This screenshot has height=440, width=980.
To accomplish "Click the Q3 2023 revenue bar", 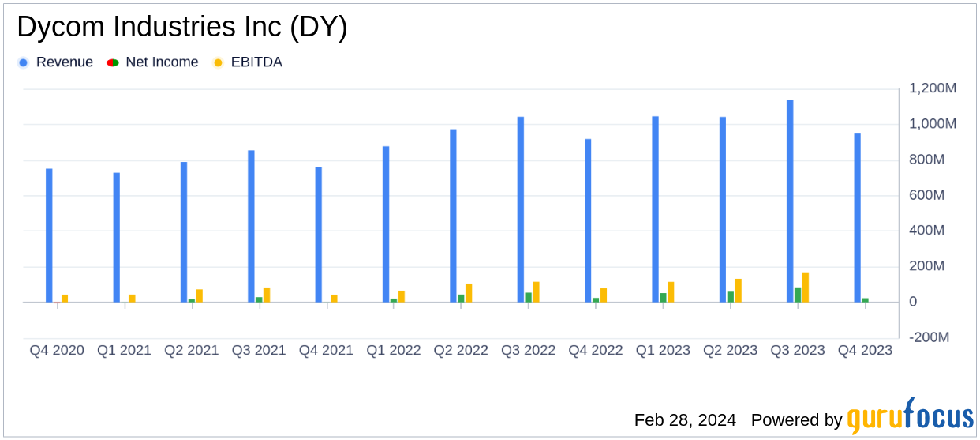I will pyautogui.click(x=790, y=201).
